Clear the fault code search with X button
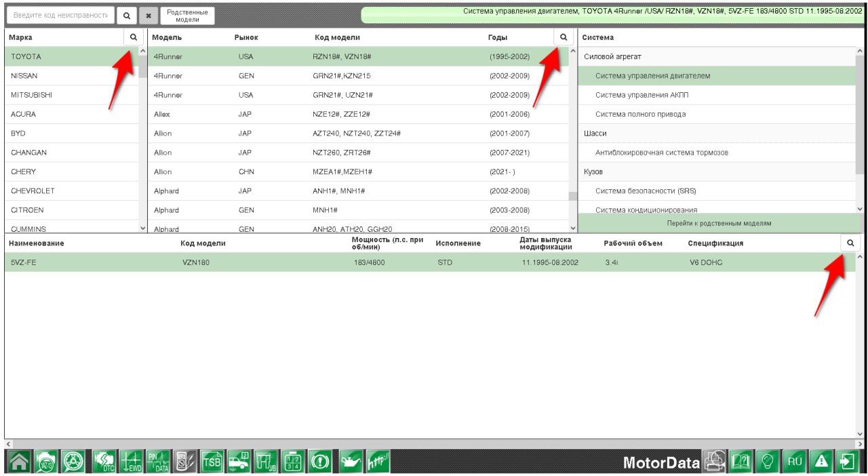 click(149, 16)
